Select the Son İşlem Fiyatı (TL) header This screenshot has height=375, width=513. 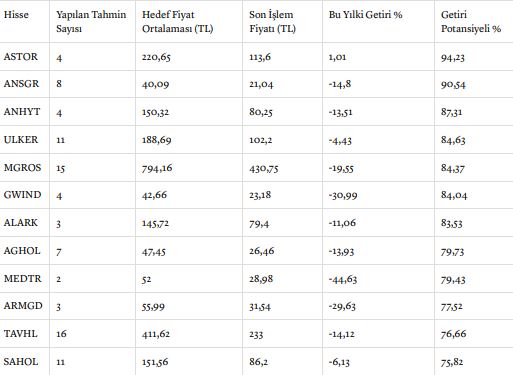point(272,21)
